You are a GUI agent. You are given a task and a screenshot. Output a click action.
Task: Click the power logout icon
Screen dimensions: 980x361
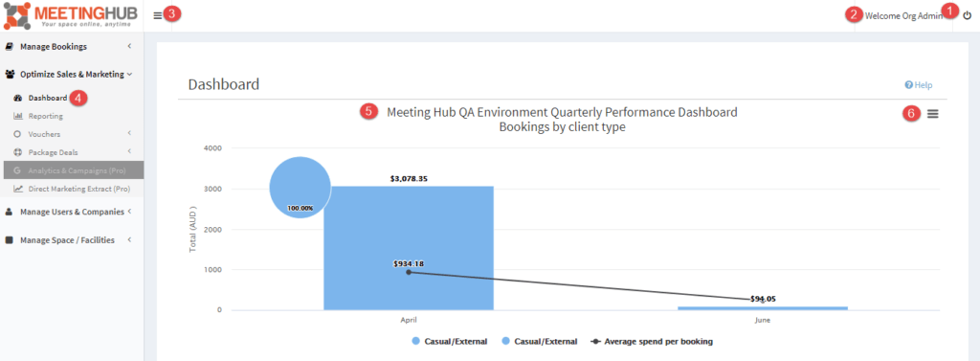pyautogui.click(x=967, y=16)
